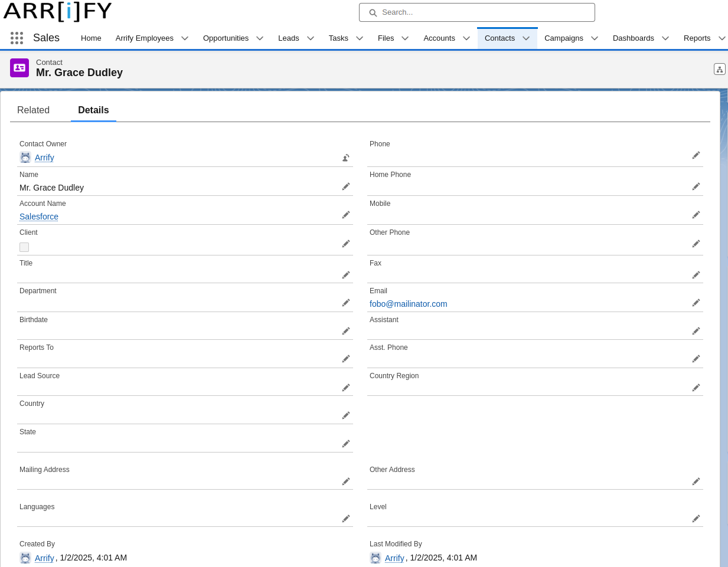The height and width of the screenshot is (567, 728).
Task: Click the Change Owner icon next to Arrify
Action: 345,158
